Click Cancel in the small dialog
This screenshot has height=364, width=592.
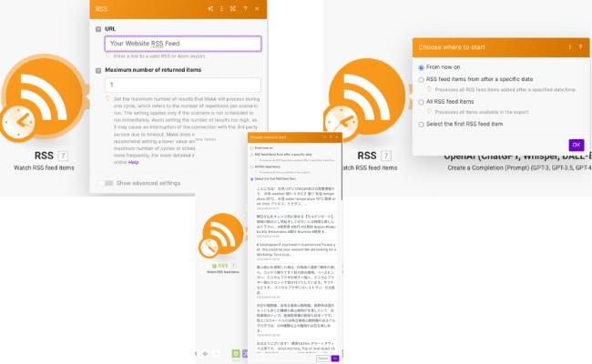[x=322, y=359]
